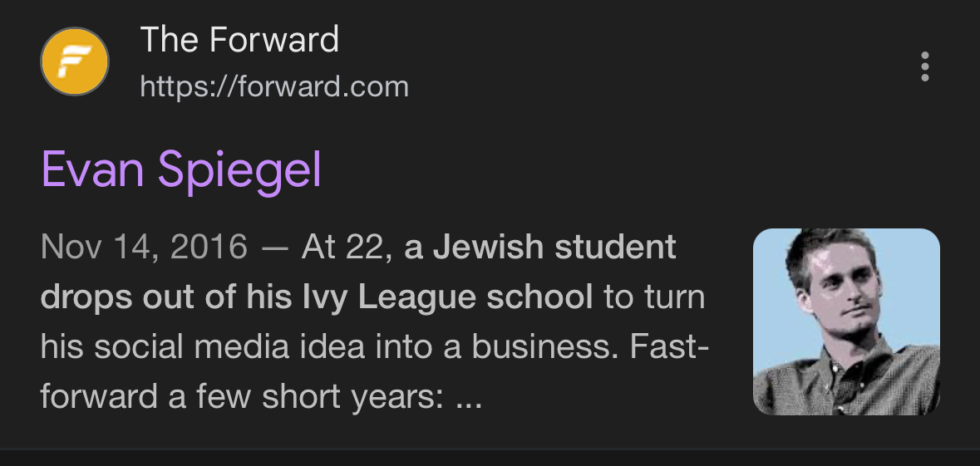Click The Forward orange favicon
This screenshot has width=980, height=466.
[x=75, y=61]
